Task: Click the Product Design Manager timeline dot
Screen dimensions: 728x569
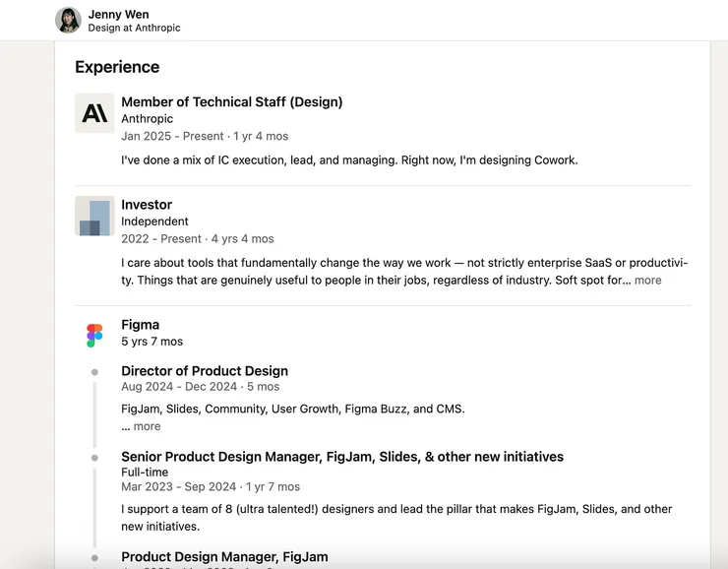Action: pyautogui.click(x=94, y=558)
